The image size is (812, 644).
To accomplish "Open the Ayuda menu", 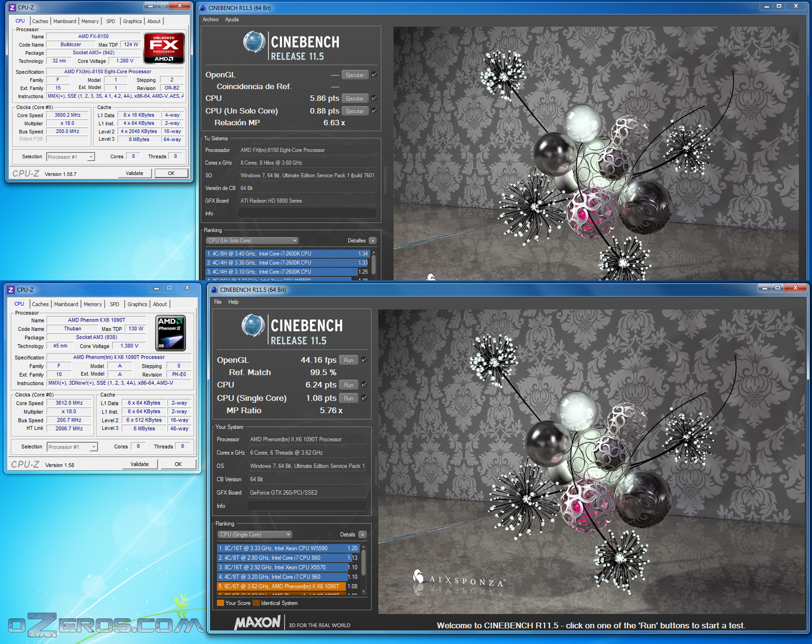I will pyautogui.click(x=232, y=19).
